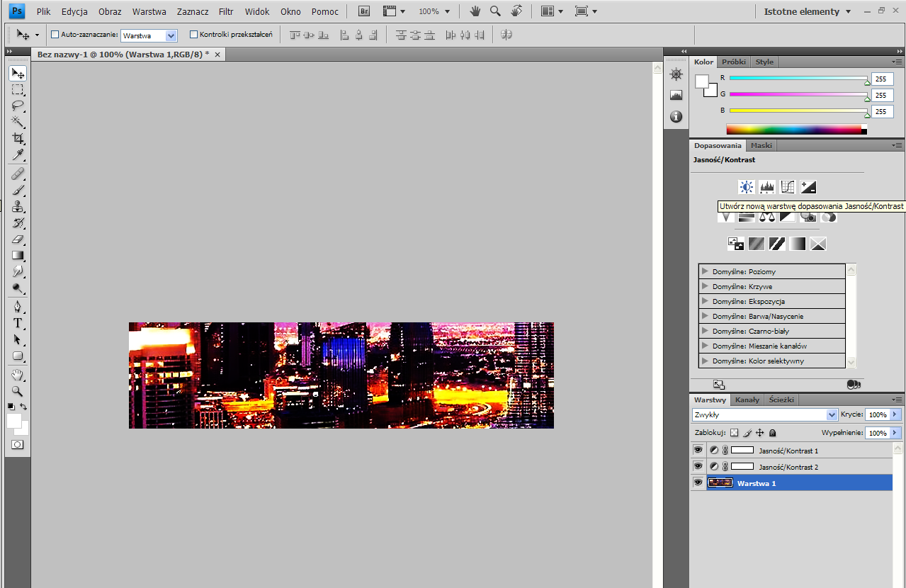Click the R channel slider

pyautogui.click(x=798, y=79)
